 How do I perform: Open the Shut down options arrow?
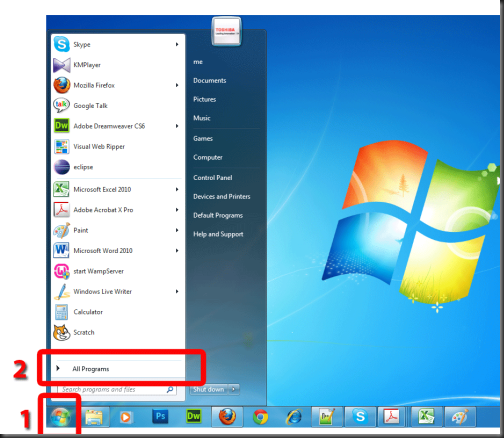click(x=234, y=389)
